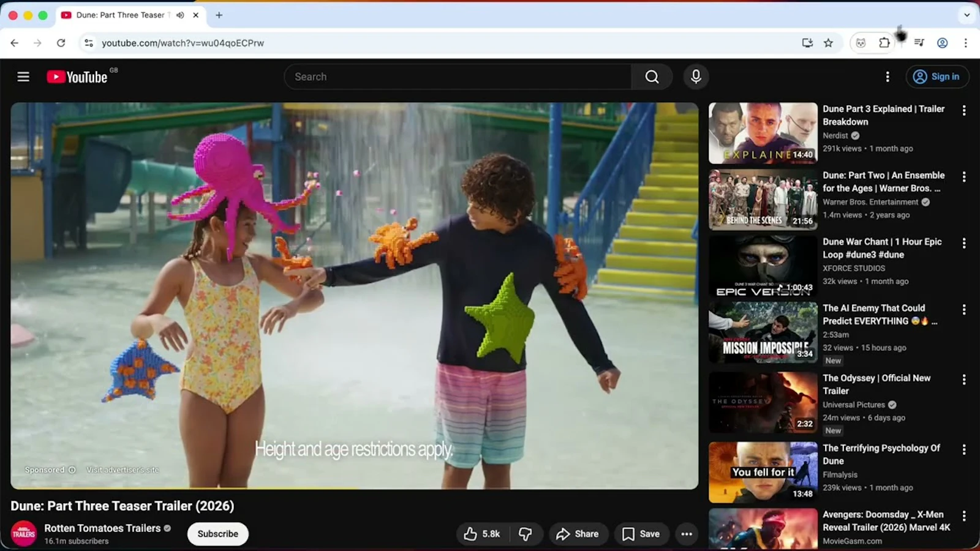Share the Dune teaser trailer

(x=578, y=534)
